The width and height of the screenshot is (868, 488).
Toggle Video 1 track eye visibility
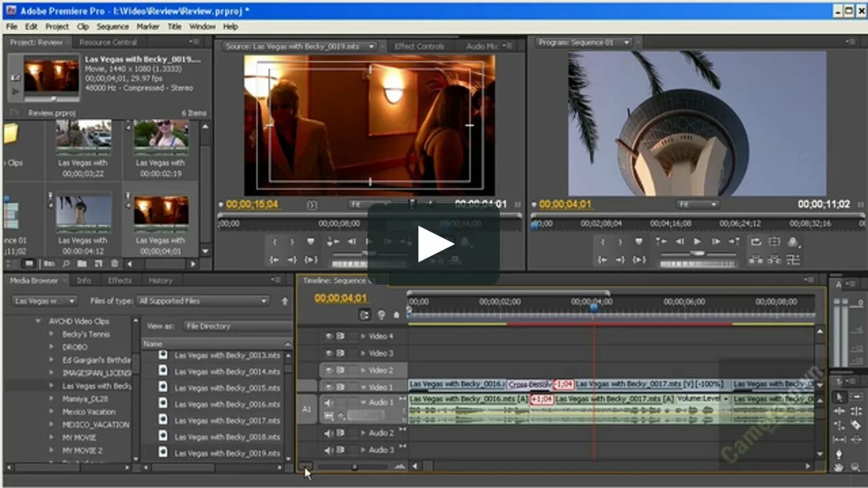[x=329, y=387]
